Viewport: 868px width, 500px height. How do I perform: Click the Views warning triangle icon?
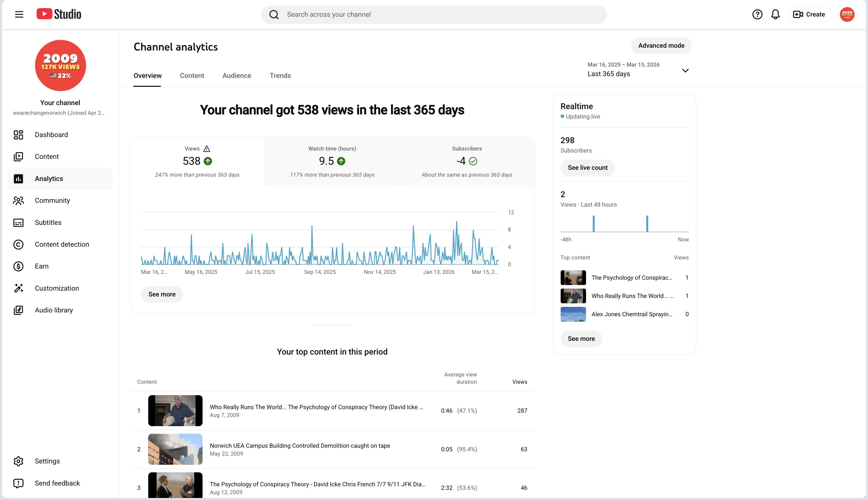point(207,149)
